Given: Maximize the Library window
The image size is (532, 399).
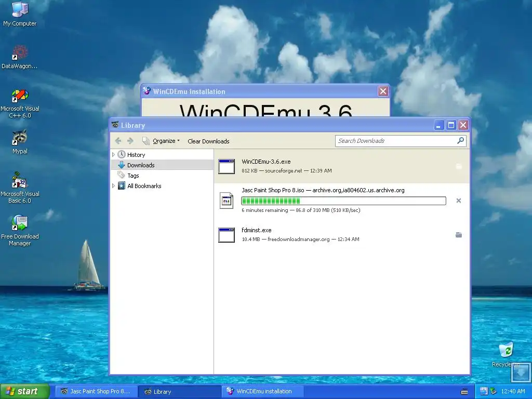Looking at the screenshot, I should coord(451,125).
